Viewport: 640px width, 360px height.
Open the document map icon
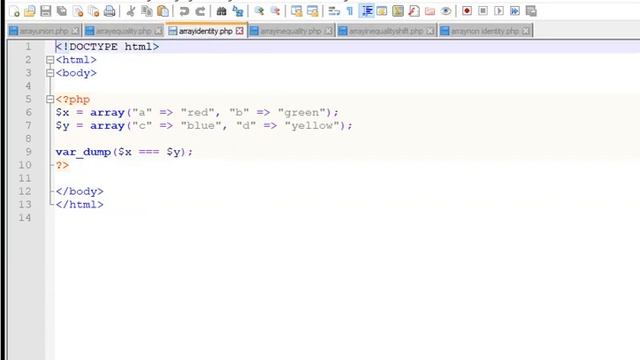(398, 11)
